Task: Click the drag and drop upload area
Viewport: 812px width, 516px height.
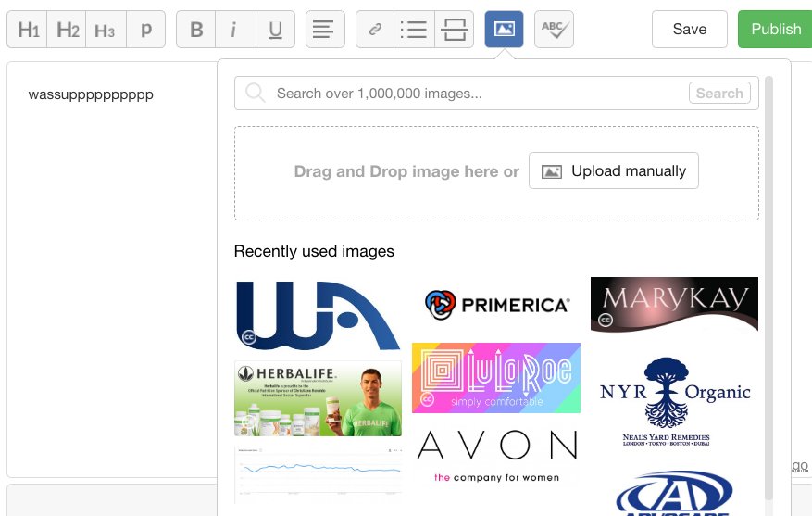Action: click(496, 173)
